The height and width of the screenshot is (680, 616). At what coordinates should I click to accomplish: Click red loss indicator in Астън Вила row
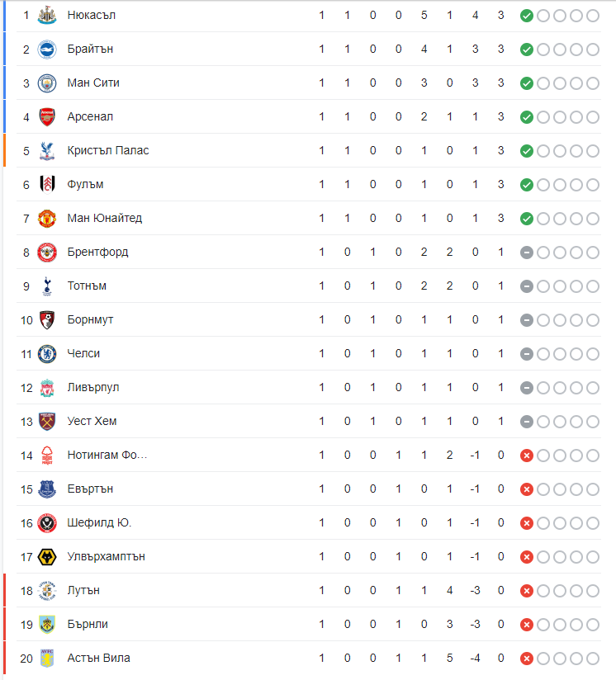(527, 659)
